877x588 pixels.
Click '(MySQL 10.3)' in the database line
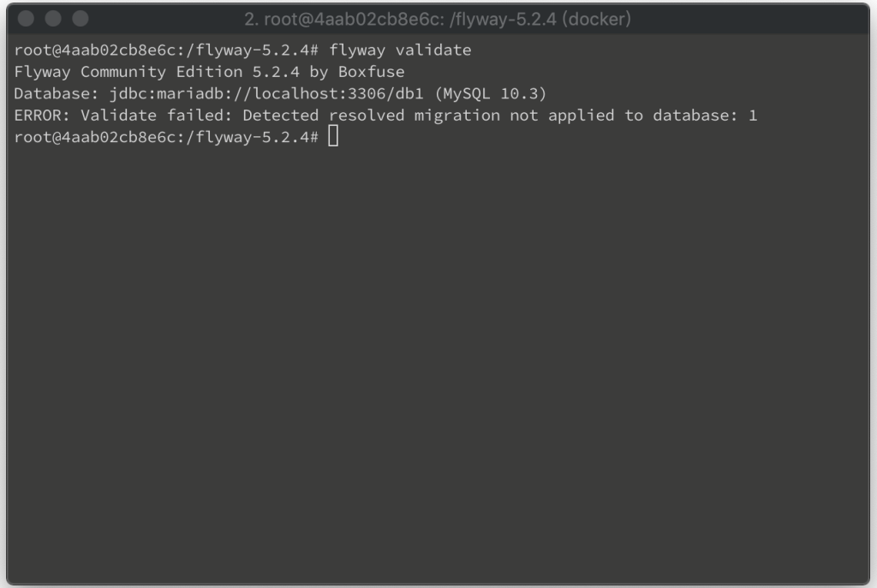(x=491, y=93)
